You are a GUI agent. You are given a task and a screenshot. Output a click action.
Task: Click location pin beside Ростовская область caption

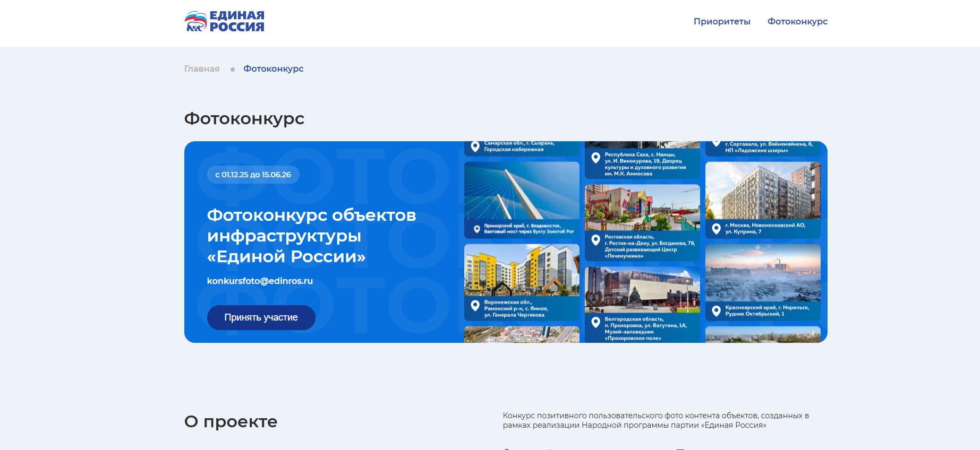point(596,240)
